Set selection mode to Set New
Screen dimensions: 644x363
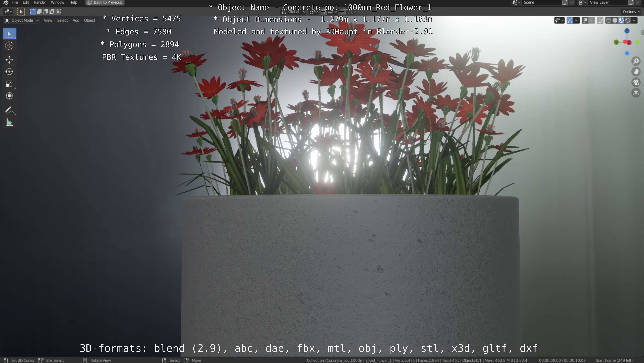click(33, 12)
